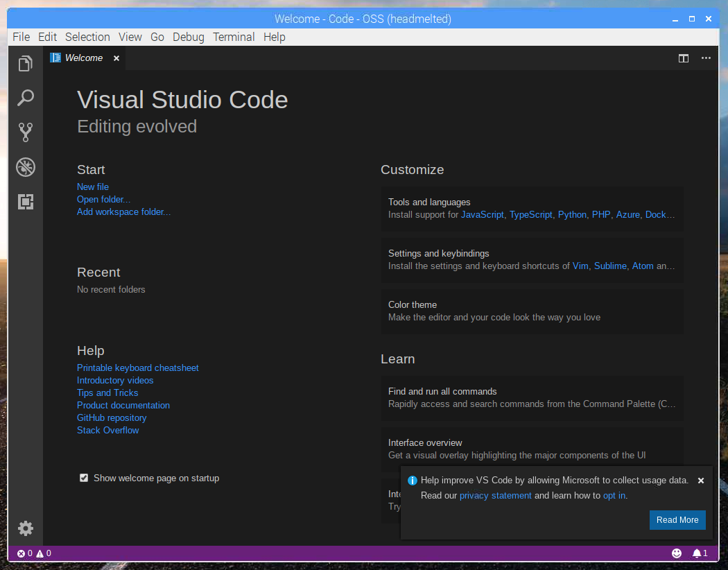Dismiss the usage data notification
Viewport: 728px width, 570px height.
pyautogui.click(x=701, y=481)
